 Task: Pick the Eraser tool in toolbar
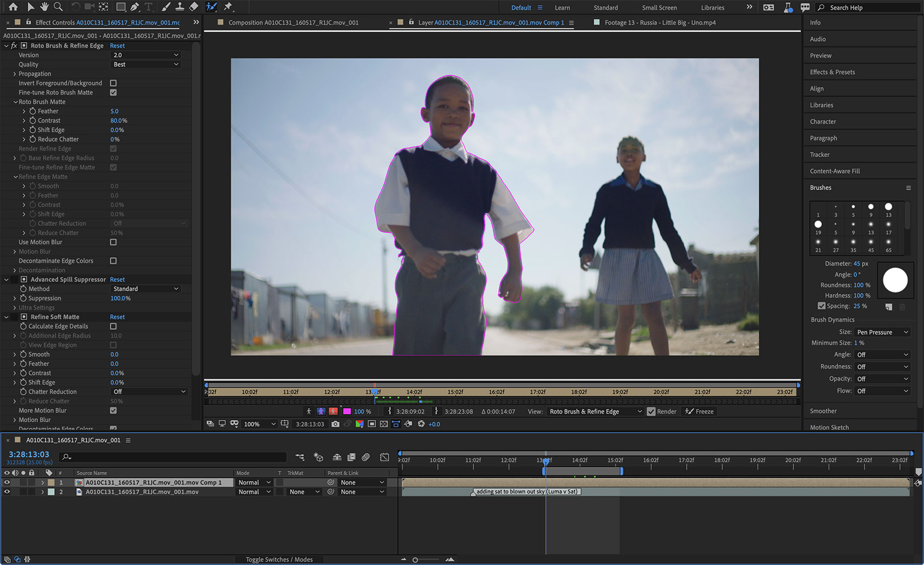[194, 7]
